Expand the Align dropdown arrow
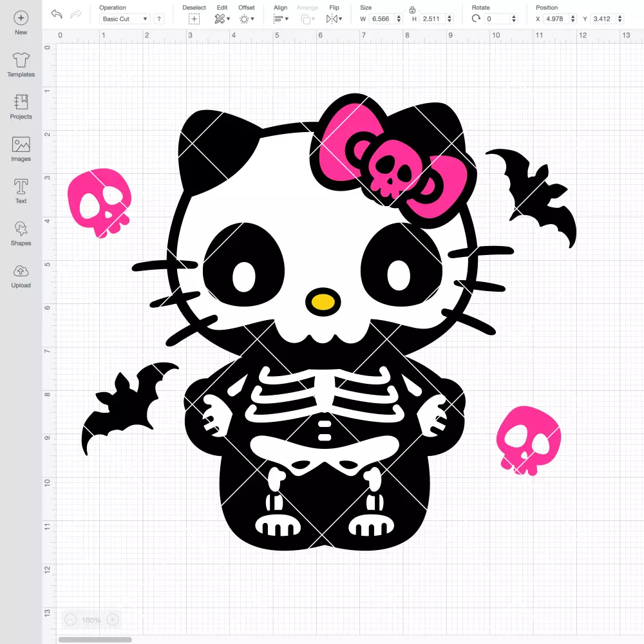The width and height of the screenshot is (644, 644). point(287,19)
